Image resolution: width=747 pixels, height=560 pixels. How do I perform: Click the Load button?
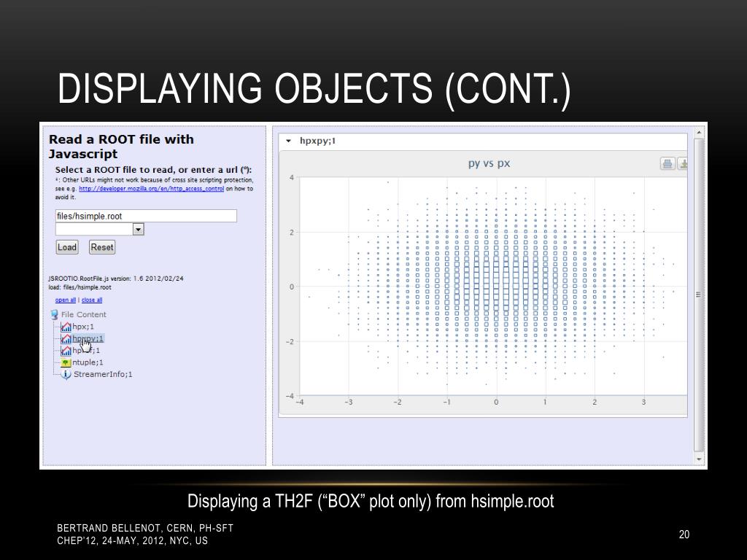click(66, 247)
